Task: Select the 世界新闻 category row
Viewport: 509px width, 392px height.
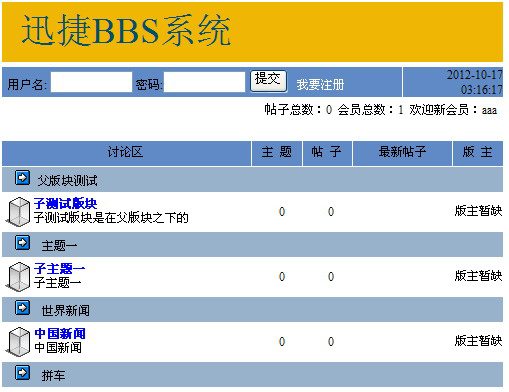Action: (x=252, y=310)
